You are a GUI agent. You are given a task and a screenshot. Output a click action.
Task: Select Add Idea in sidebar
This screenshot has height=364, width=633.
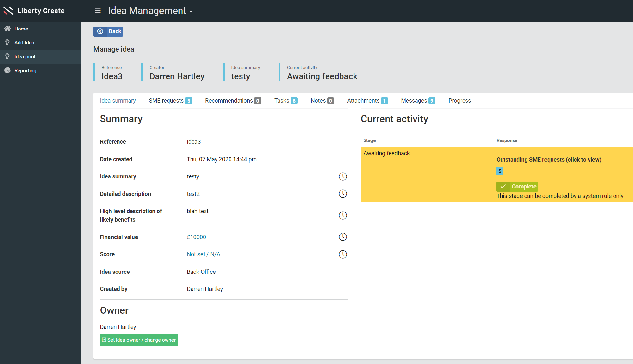click(24, 42)
